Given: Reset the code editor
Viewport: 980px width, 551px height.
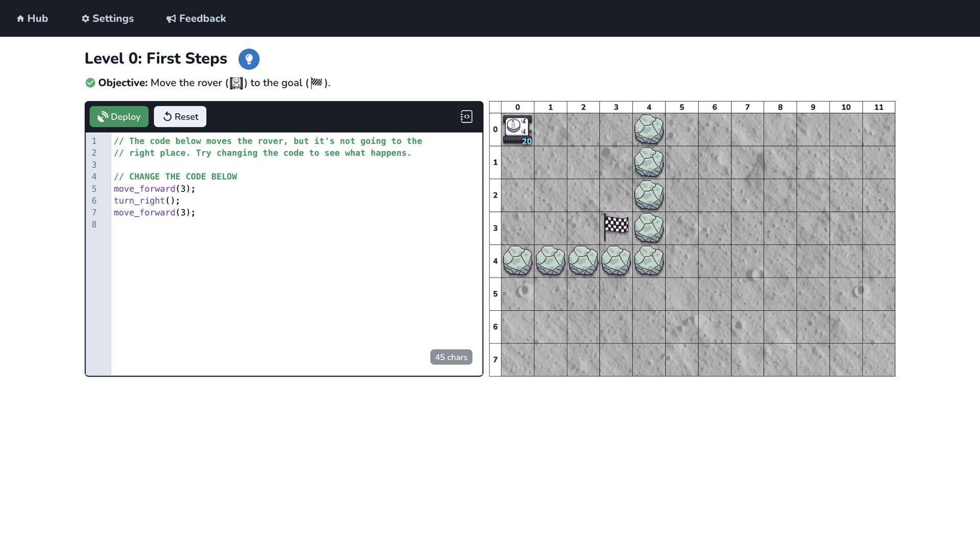Looking at the screenshot, I should click(x=180, y=116).
